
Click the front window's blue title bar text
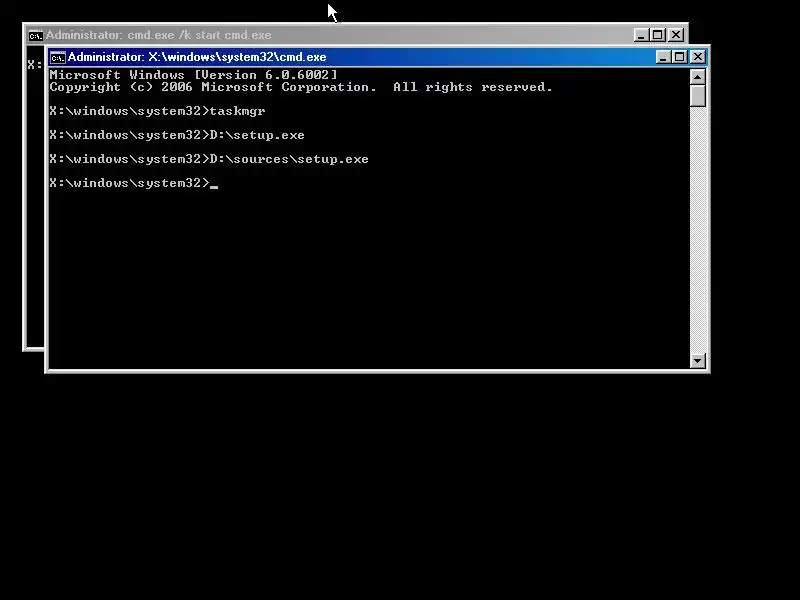click(x=197, y=57)
